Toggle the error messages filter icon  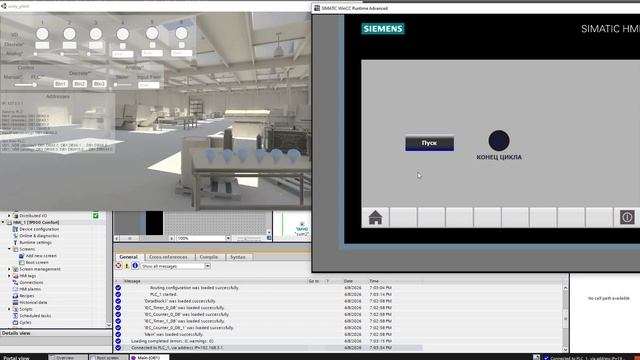pos(118,266)
